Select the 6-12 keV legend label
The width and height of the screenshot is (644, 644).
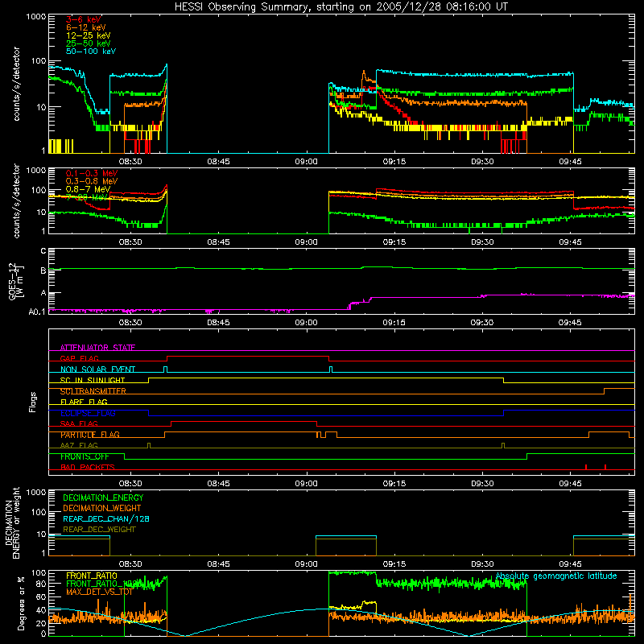(x=86, y=27)
